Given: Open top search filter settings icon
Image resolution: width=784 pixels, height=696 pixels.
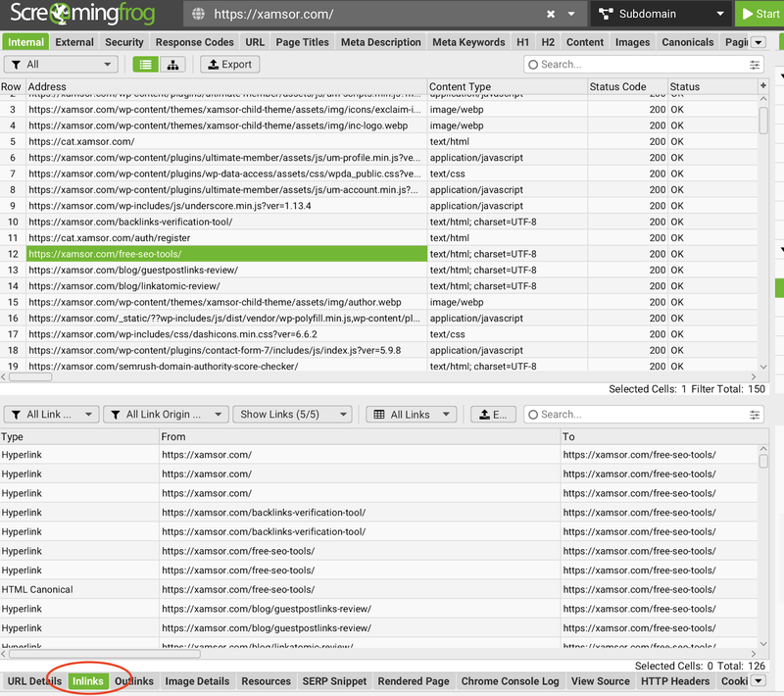Looking at the screenshot, I should coord(755,65).
